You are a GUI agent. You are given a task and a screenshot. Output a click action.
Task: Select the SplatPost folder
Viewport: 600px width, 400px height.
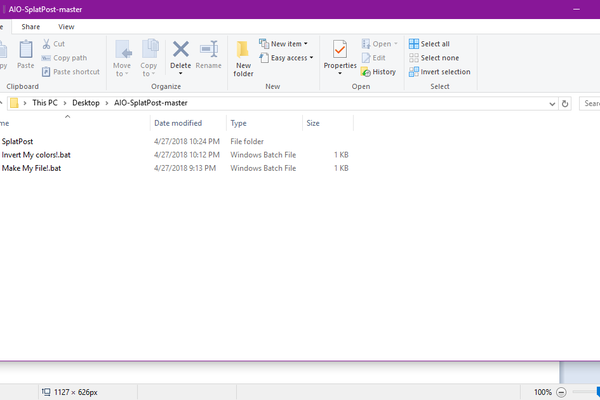click(x=18, y=142)
